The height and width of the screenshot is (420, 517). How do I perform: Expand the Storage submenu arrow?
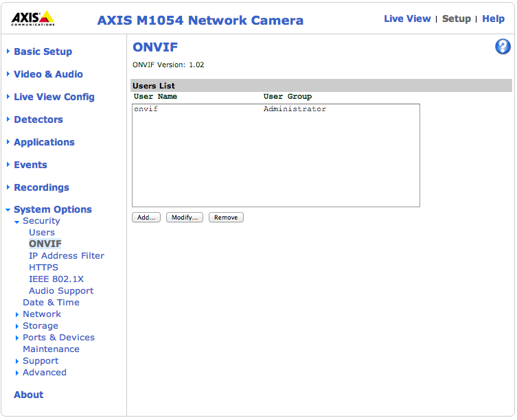pyautogui.click(x=17, y=326)
